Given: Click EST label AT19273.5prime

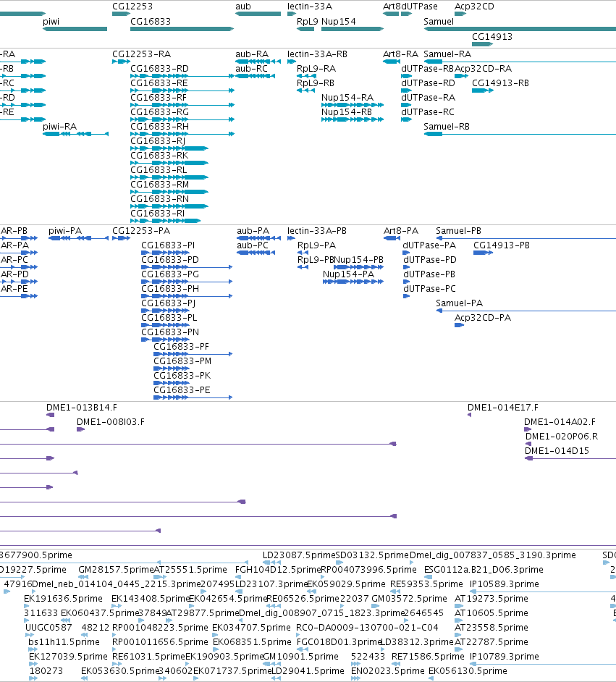Looking at the screenshot, I should tap(491, 598).
